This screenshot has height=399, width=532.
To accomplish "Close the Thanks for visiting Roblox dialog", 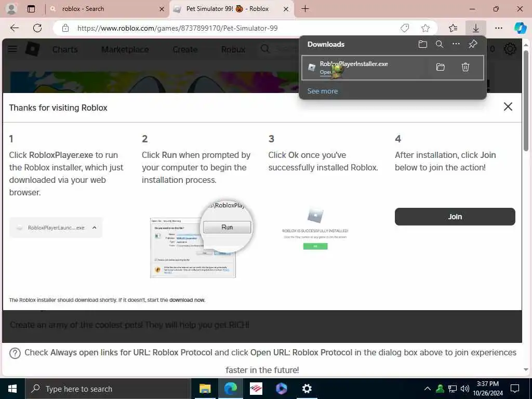I will [x=508, y=107].
